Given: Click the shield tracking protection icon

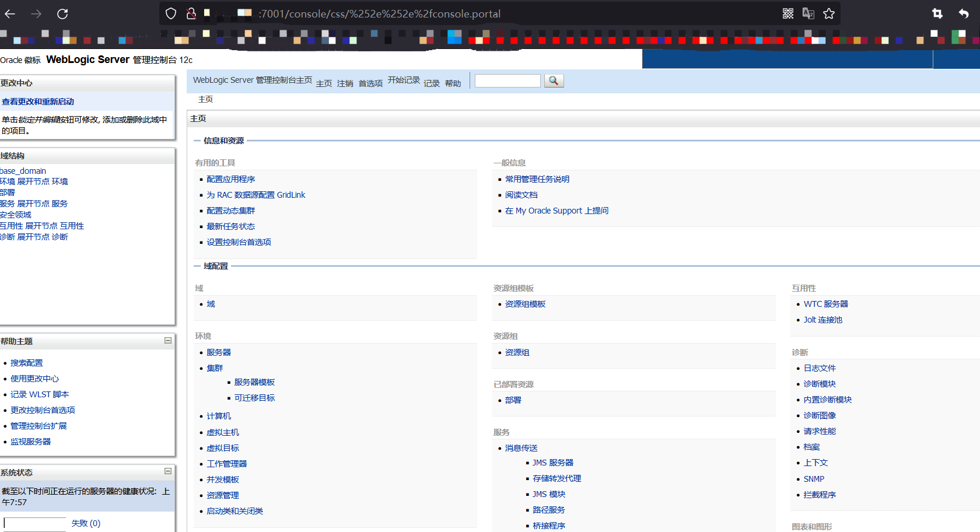Looking at the screenshot, I should tap(171, 13).
